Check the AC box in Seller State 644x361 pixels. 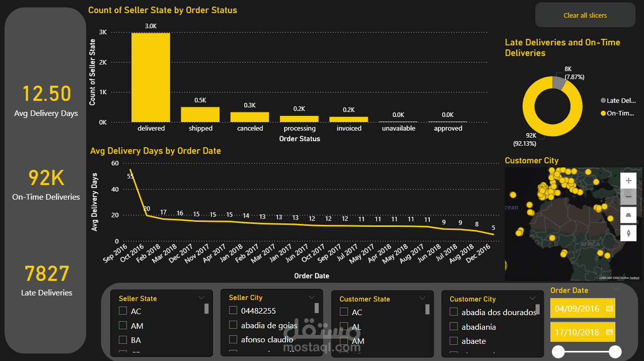pos(123,312)
